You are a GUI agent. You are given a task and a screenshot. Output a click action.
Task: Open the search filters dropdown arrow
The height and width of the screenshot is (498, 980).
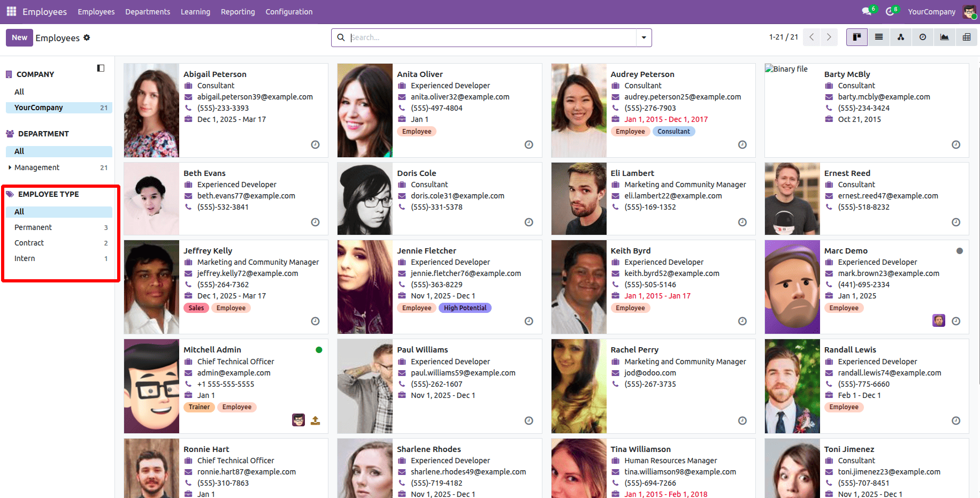pyautogui.click(x=643, y=37)
